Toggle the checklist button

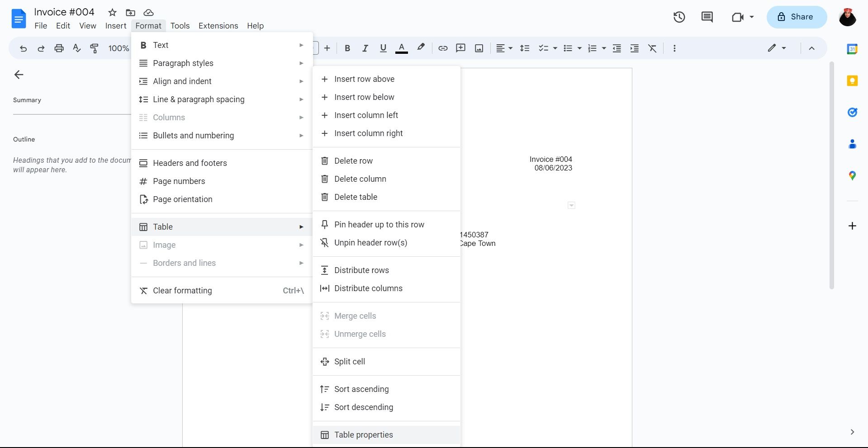pyautogui.click(x=543, y=48)
